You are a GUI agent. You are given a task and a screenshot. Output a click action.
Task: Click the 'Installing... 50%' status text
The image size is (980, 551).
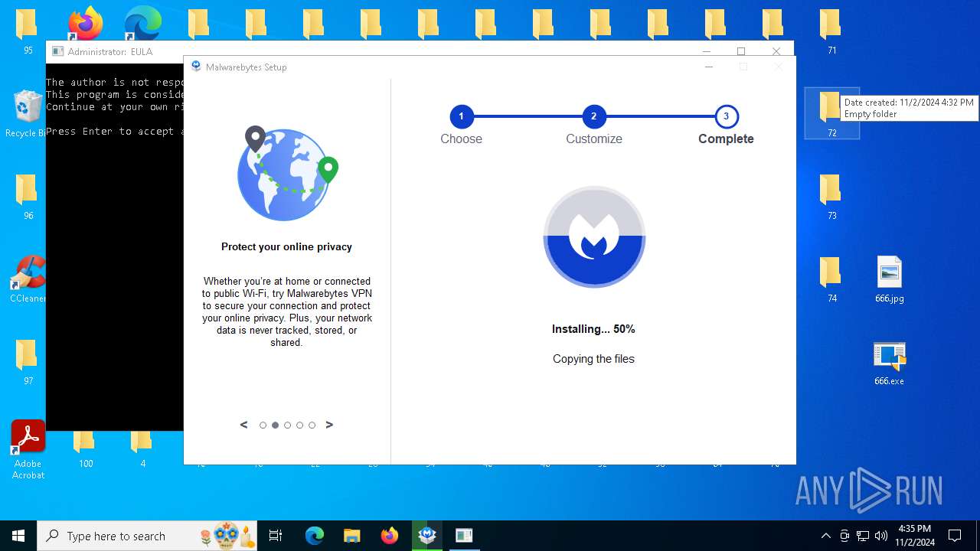pos(593,329)
